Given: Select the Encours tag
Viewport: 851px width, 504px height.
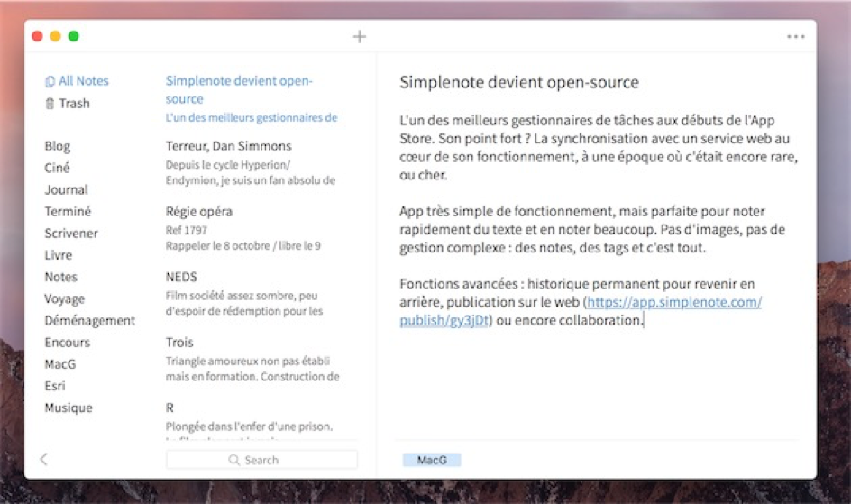Looking at the screenshot, I should (x=68, y=343).
